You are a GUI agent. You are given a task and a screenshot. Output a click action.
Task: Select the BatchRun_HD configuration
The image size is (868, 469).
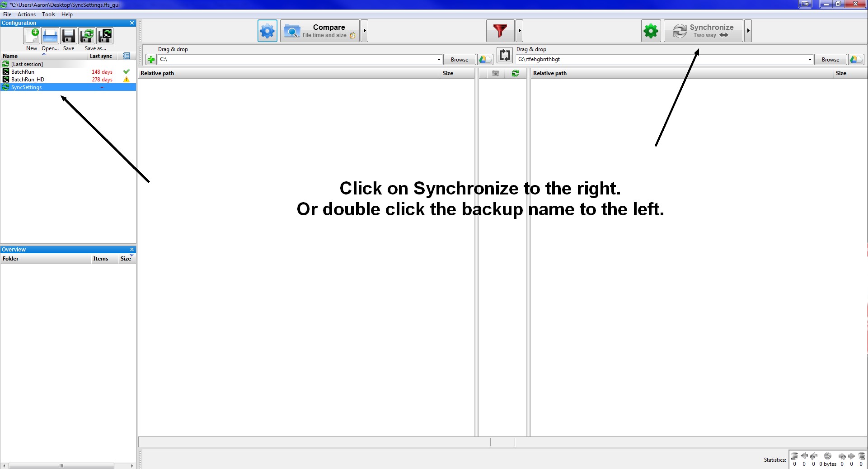coord(68,80)
